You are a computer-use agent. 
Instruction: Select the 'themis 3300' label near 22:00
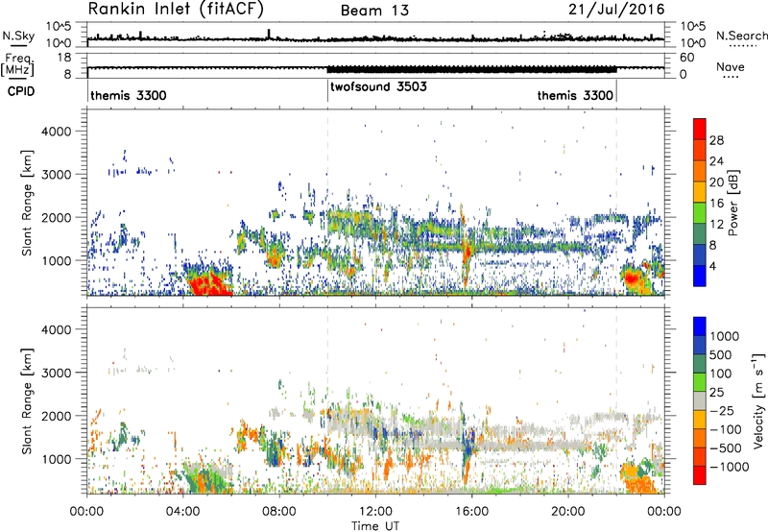[x=575, y=95]
